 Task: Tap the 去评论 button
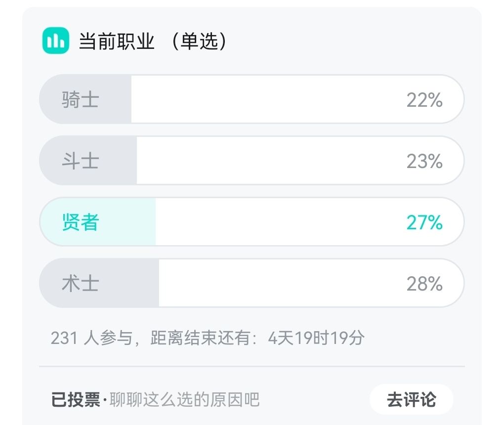[412, 400]
